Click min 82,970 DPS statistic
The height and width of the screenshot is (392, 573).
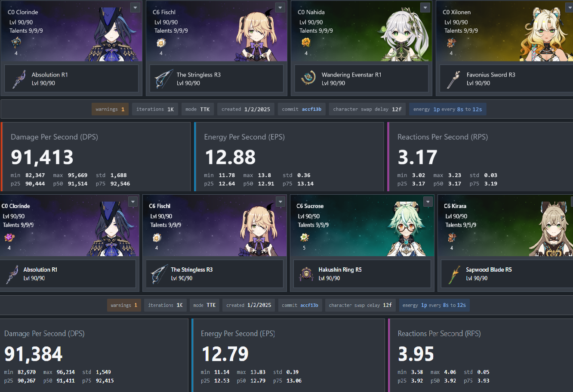coord(20,372)
